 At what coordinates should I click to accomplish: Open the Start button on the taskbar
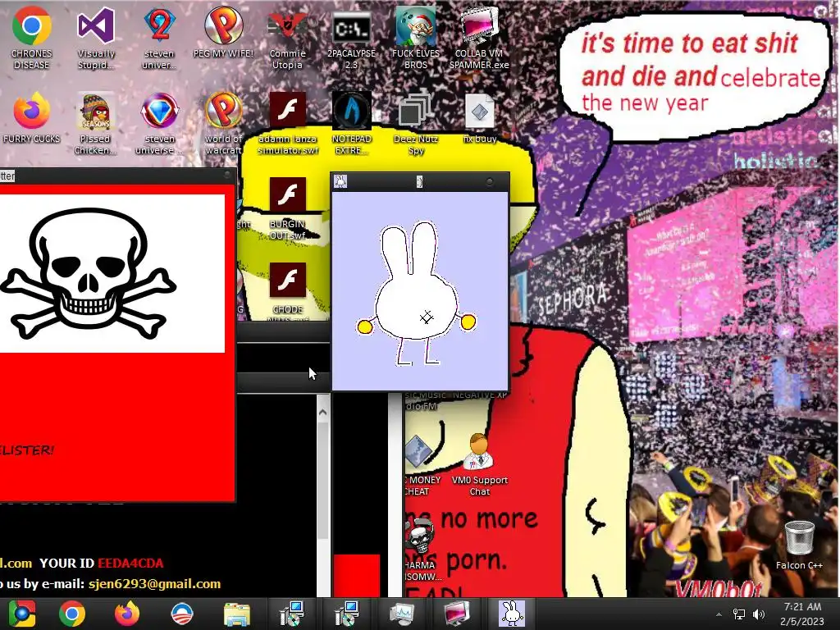point(21,614)
